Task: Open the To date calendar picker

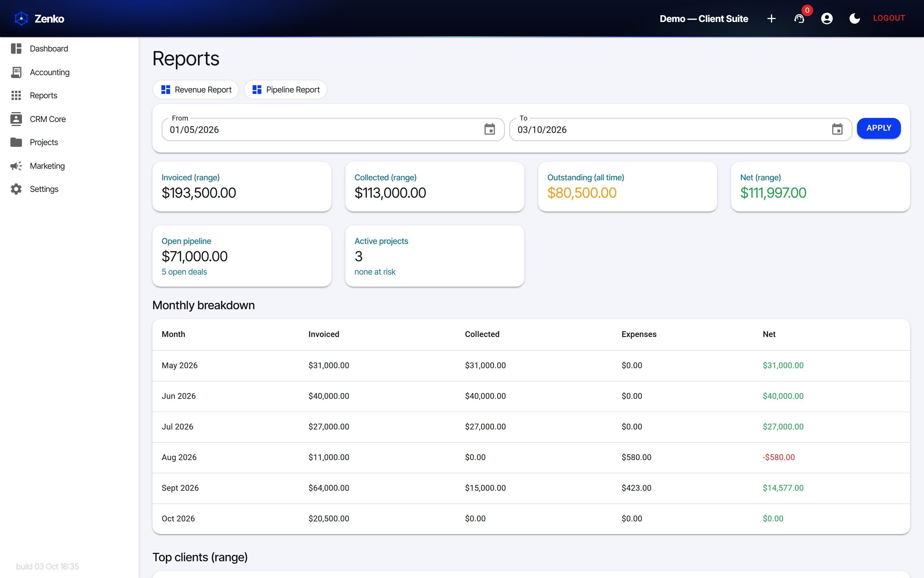Action: click(837, 129)
